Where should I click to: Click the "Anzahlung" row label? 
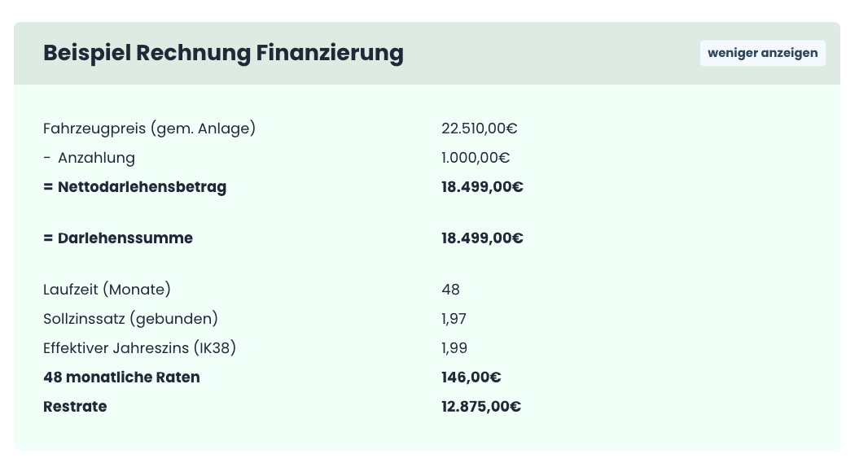pos(96,158)
